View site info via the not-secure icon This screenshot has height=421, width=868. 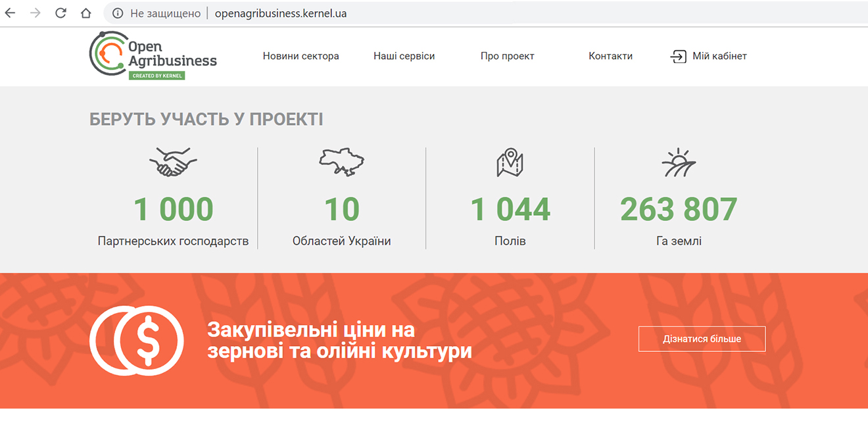(x=118, y=13)
